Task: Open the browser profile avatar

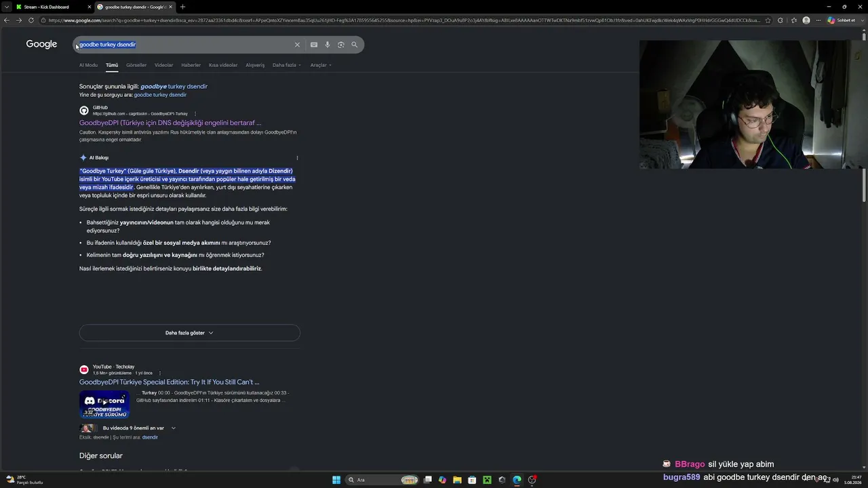Action: pos(806,20)
